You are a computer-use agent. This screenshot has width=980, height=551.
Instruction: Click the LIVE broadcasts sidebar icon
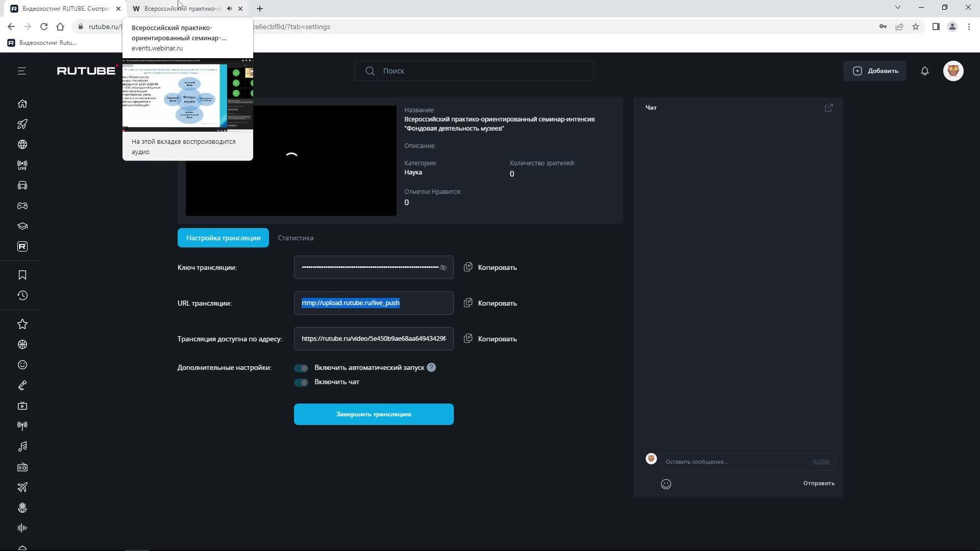coord(22,165)
